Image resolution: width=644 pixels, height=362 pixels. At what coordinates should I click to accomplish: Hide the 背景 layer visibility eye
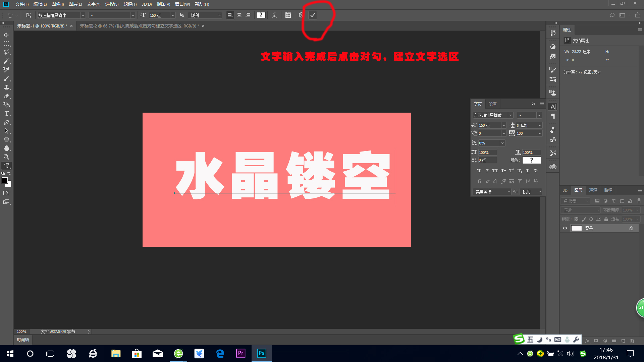click(565, 228)
